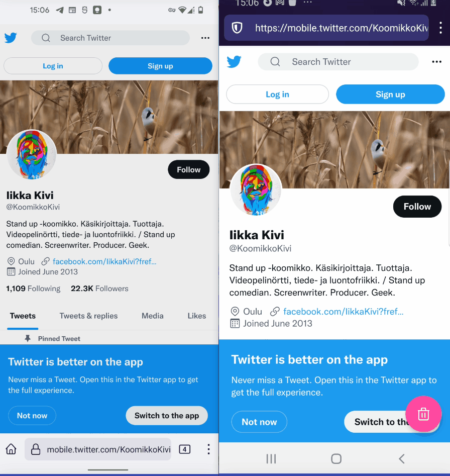450x476 pixels.
Task: Tap Iikka Kivi's profile picture
Action: (x=31, y=155)
